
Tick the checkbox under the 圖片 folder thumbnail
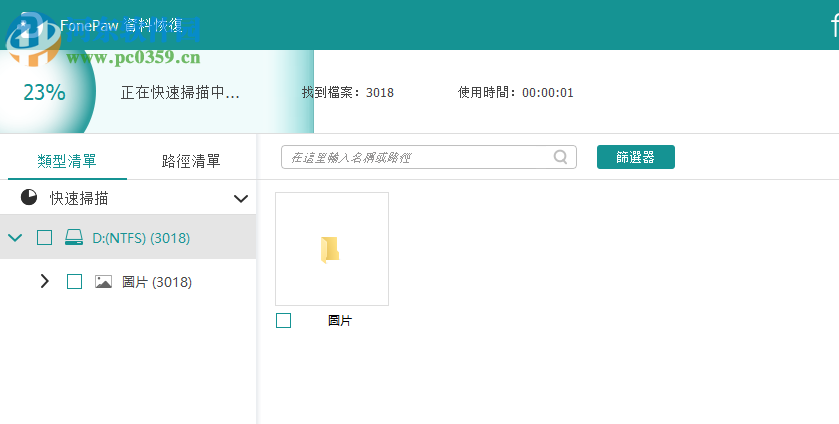[x=284, y=321]
